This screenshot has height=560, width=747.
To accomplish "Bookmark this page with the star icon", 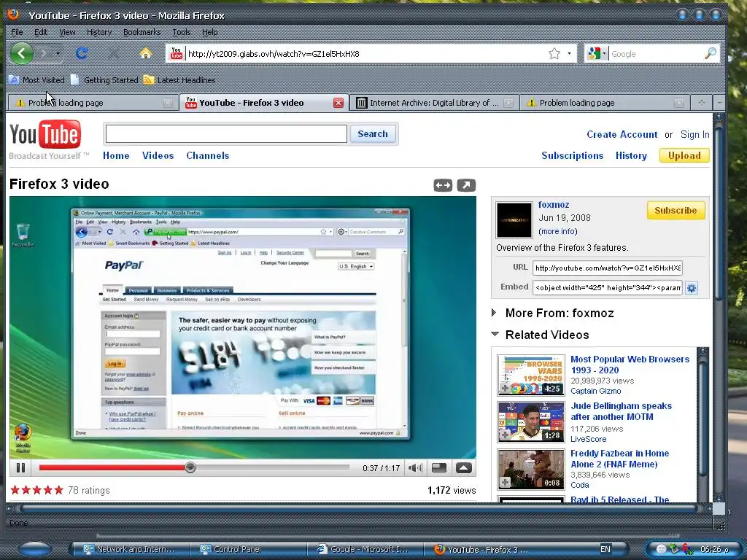I will (554, 53).
